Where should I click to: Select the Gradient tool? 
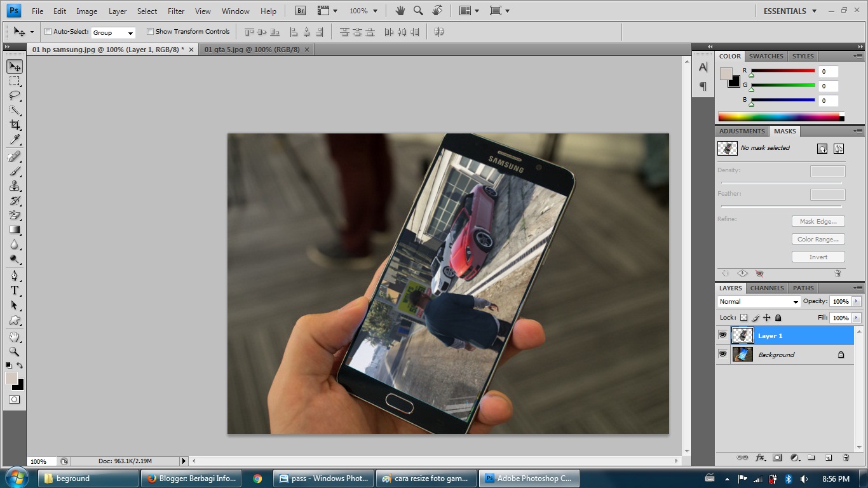(15, 230)
